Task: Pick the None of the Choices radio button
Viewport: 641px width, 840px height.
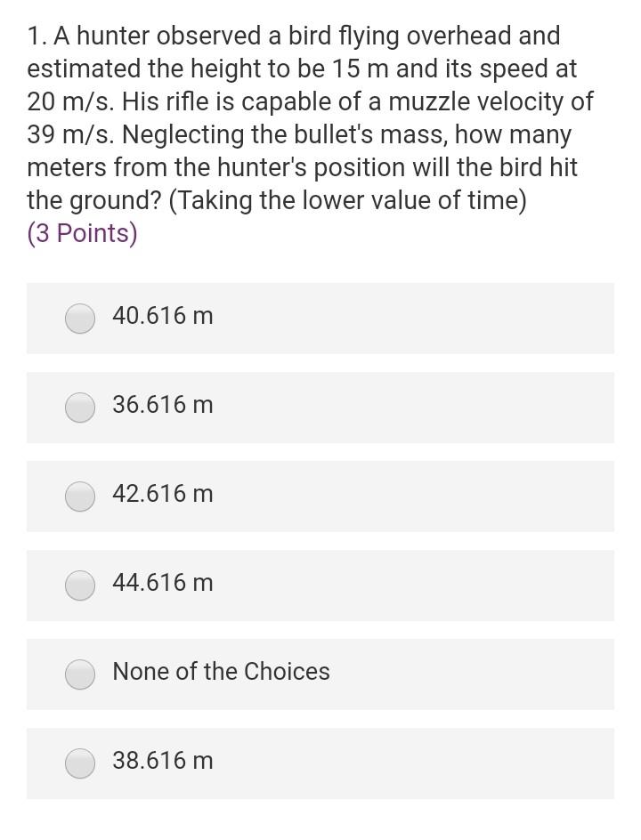Action: tap(80, 674)
